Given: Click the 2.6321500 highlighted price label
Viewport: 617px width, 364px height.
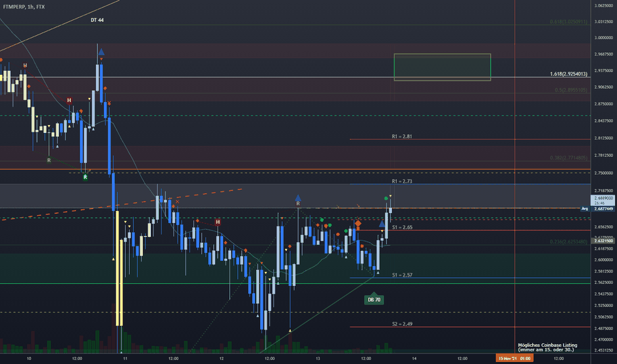Looking at the screenshot, I should click(x=604, y=240).
